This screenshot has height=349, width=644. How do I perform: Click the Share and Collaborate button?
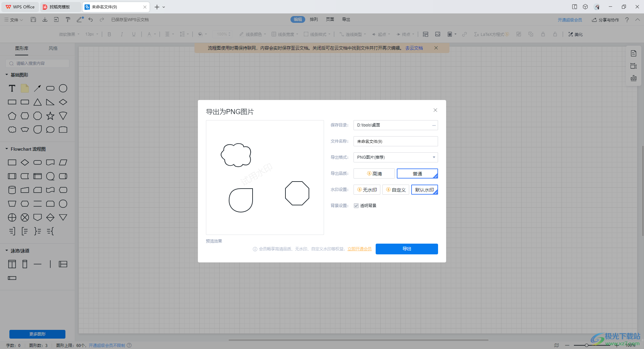(x=605, y=20)
